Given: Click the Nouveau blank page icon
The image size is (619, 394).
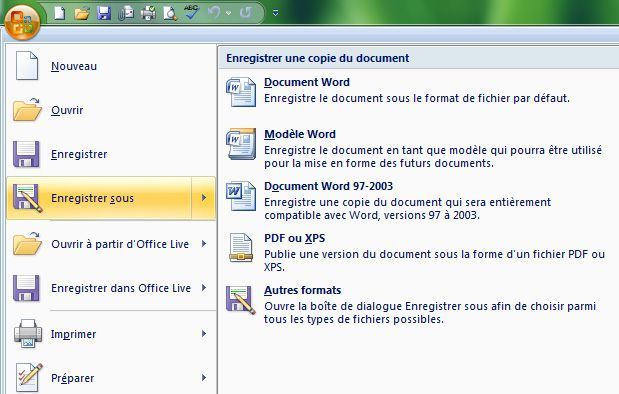Looking at the screenshot, I should click(x=27, y=66).
